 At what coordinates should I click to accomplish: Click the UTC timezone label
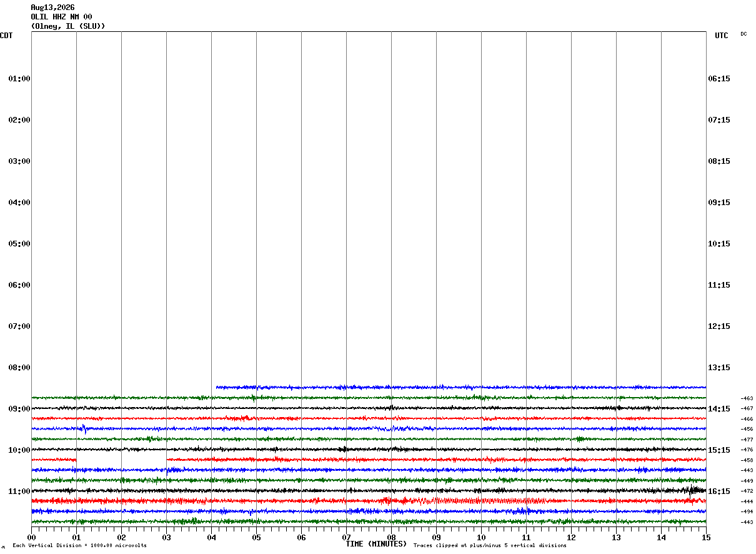click(x=722, y=36)
